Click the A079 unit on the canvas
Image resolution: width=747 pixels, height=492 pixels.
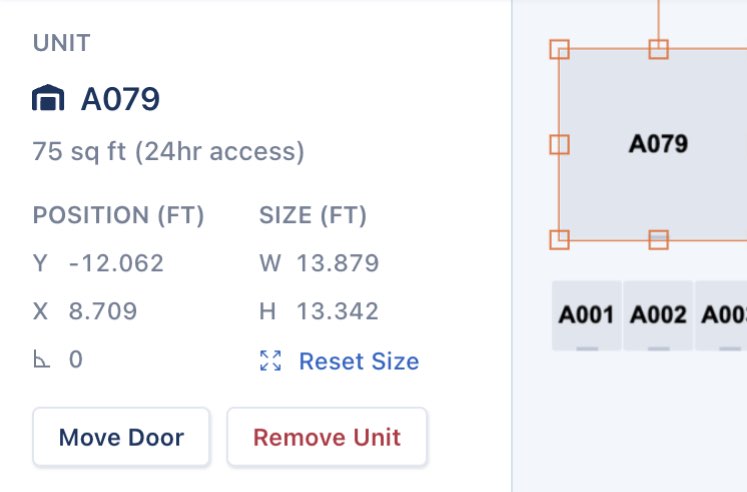point(657,144)
